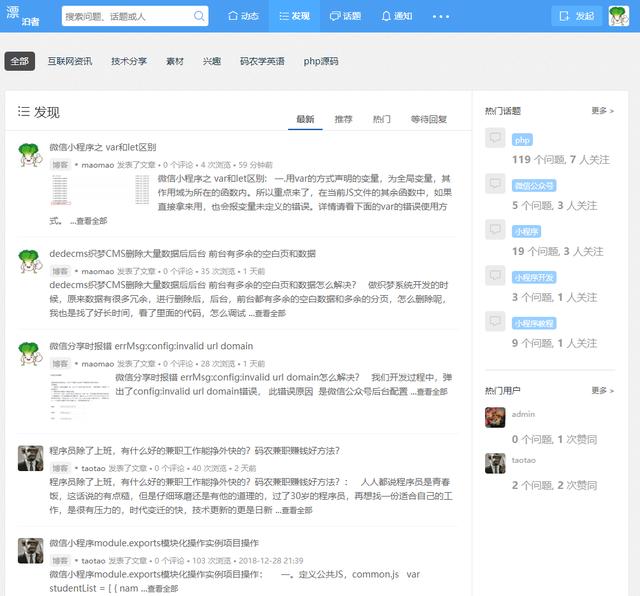Click taotao author name on module.exports post
Screen dimensions: 640x596
(93, 560)
